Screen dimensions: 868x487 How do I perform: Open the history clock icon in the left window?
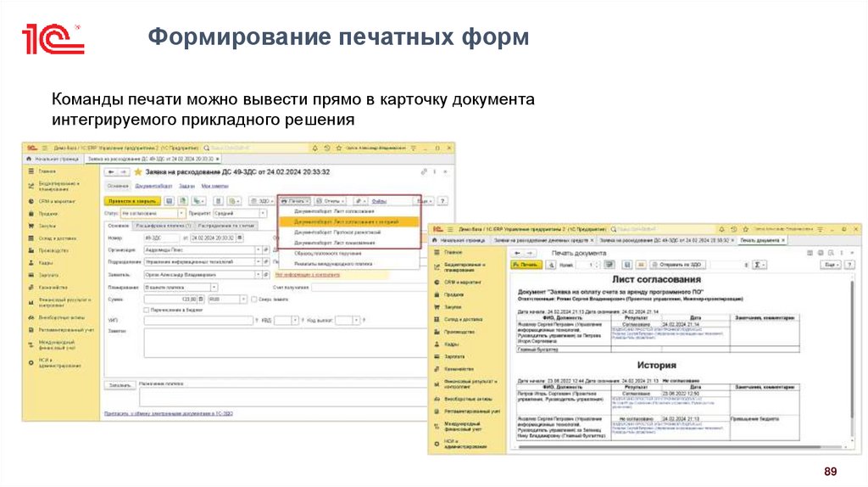[327, 148]
